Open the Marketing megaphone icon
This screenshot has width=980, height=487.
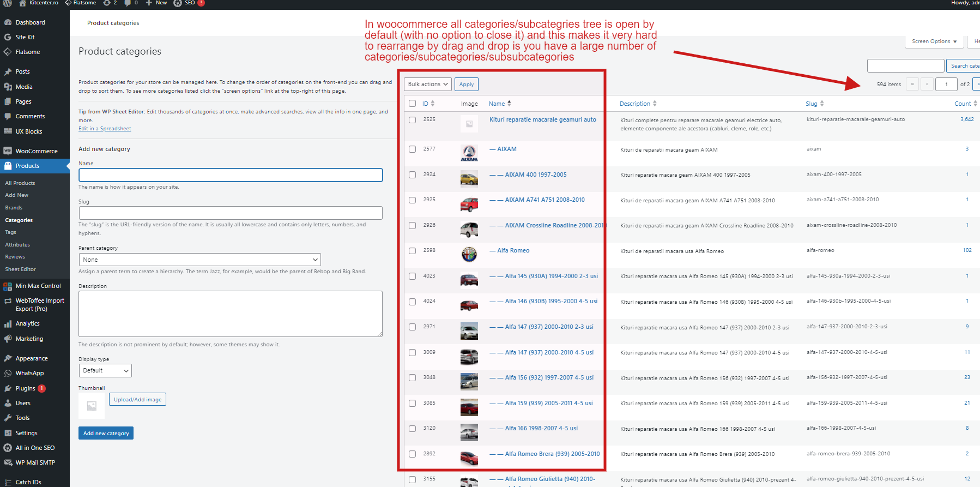pos(8,339)
